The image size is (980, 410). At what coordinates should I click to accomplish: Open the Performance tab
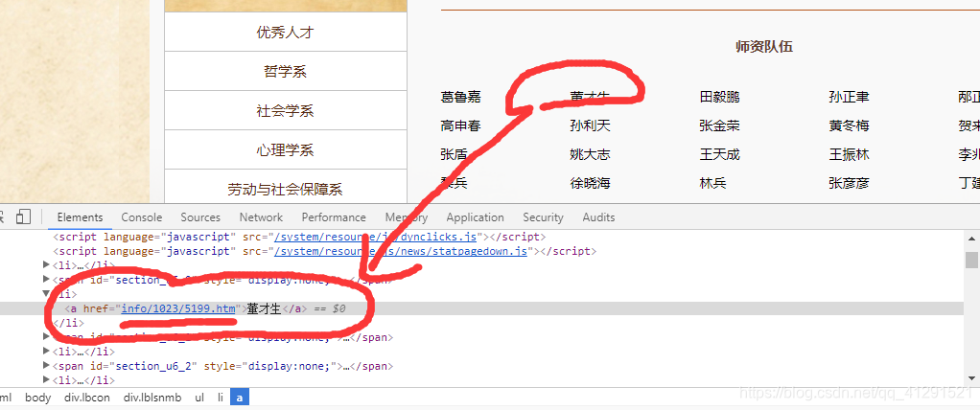tap(334, 217)
